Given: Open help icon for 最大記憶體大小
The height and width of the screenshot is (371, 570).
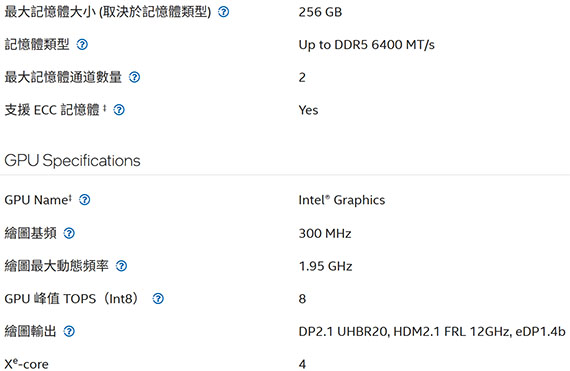Looking at the screenshot, I should coord(224,12).
